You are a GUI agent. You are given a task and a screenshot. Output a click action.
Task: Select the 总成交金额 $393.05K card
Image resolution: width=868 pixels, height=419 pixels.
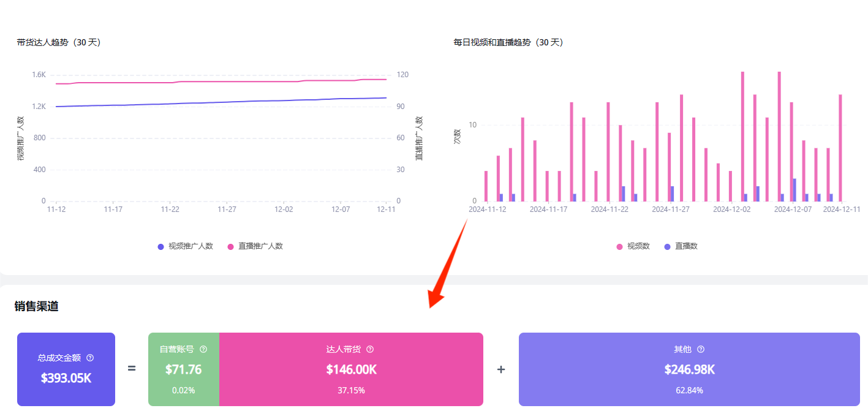click(x=66, y=369)
